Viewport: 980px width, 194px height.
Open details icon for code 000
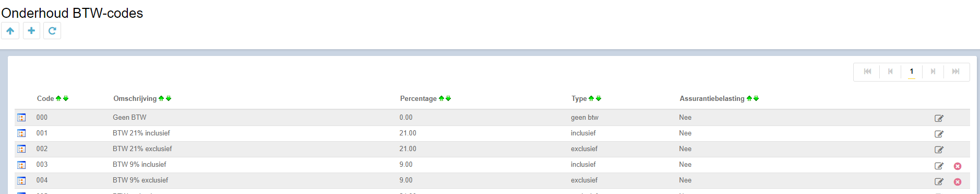coord(21,118)
